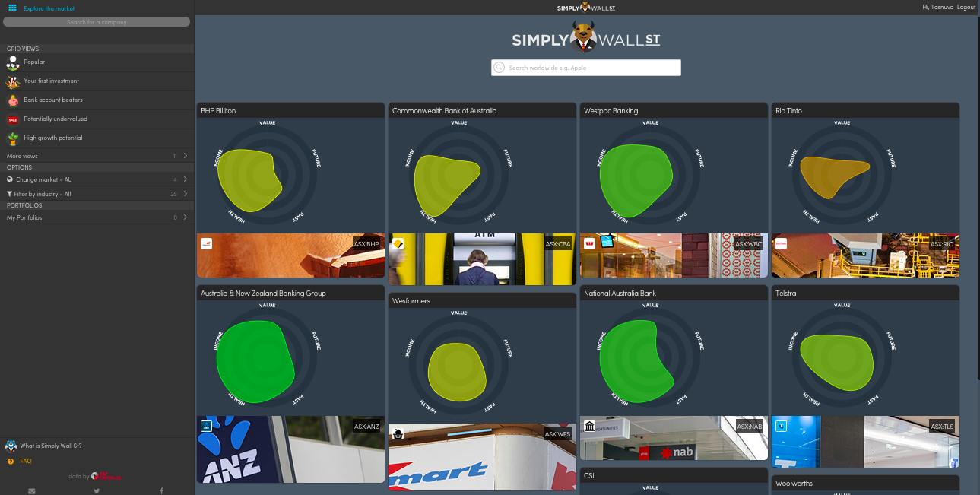The width and height of the screenshot is (980, 495).
Task: Open the Facebook icon in the footer
Action: (160, 490)
